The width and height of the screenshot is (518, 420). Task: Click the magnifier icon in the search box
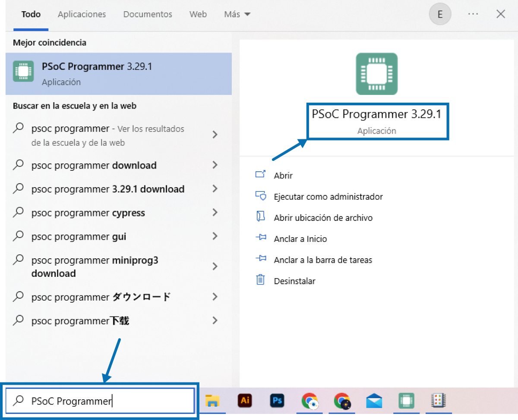click(18, 401)
